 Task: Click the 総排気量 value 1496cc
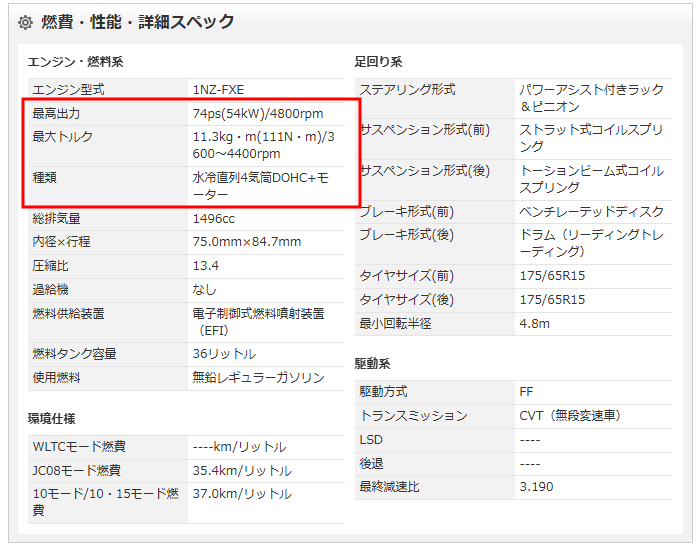pos(214,218)
